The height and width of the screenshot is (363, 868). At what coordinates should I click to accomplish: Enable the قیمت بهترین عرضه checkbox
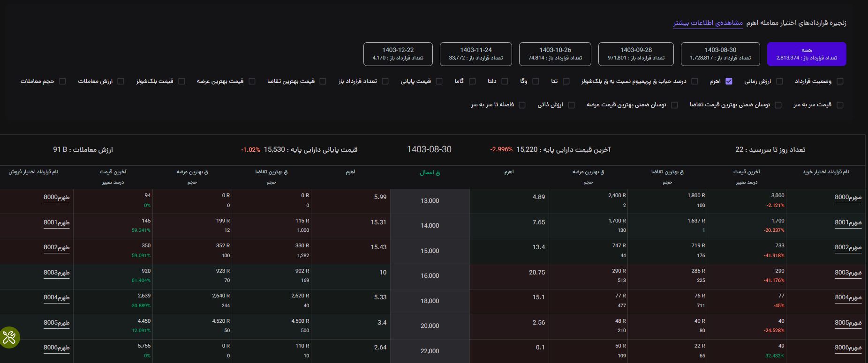[252, 81]
